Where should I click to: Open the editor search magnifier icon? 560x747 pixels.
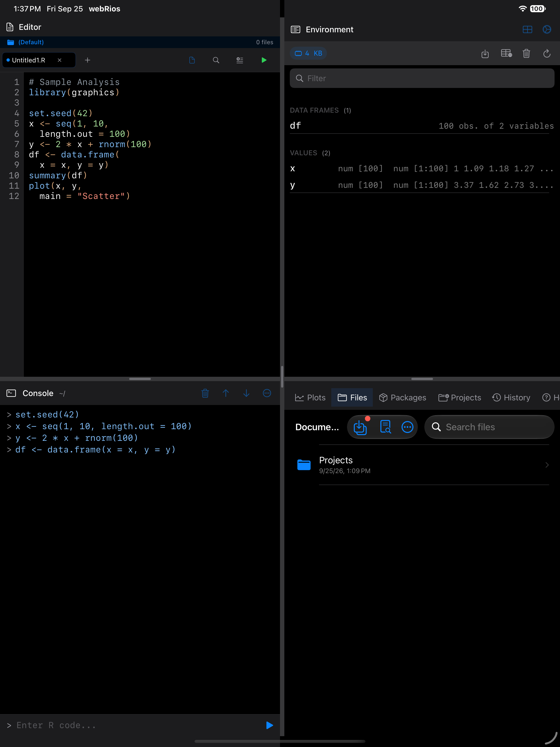pyautogui.click(x=216, y=60)
